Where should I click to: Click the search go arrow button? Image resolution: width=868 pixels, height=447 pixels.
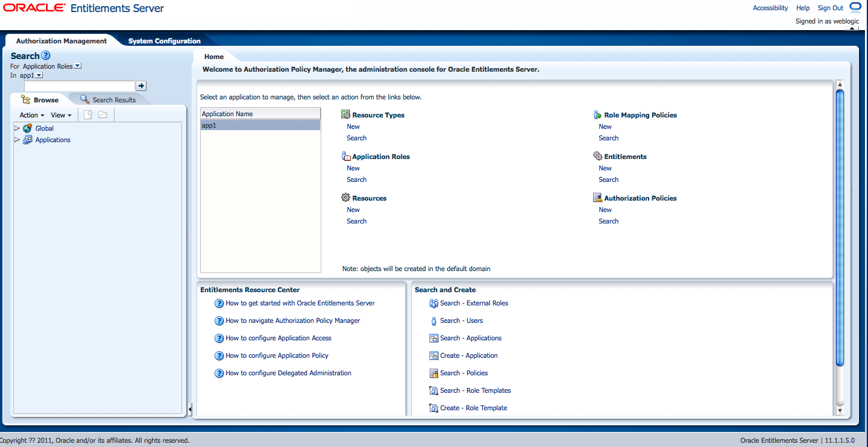[x=141, y=86]
